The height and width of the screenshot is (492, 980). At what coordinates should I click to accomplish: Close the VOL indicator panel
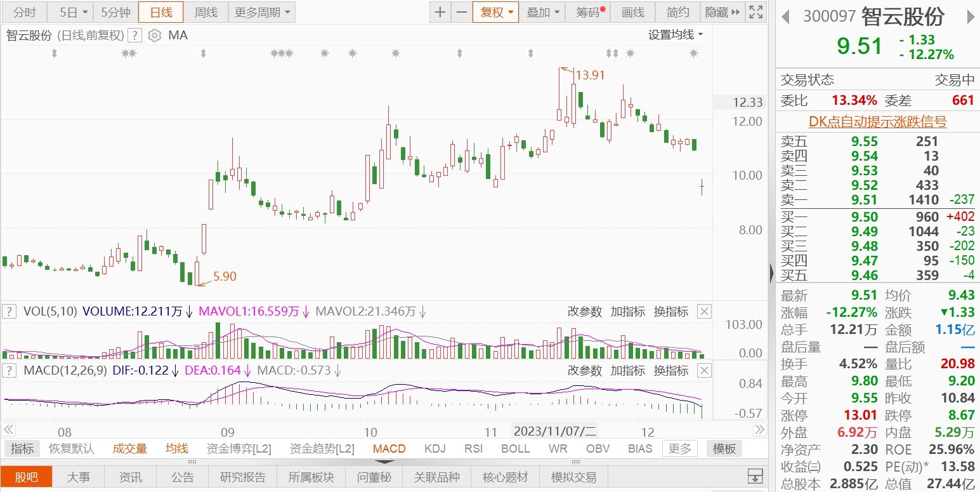coord(704,312)
